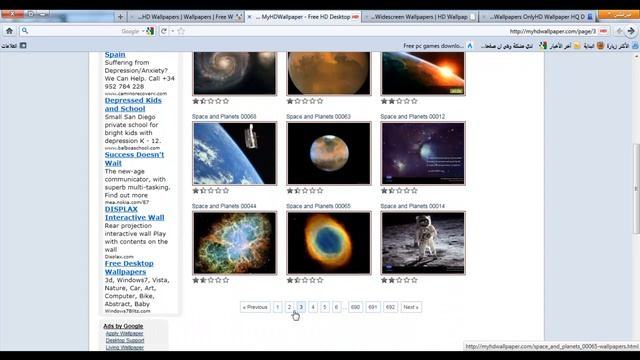
Task: Open Space and Planets 00012 nebula thumbnail
Action: tap(423, 153)
